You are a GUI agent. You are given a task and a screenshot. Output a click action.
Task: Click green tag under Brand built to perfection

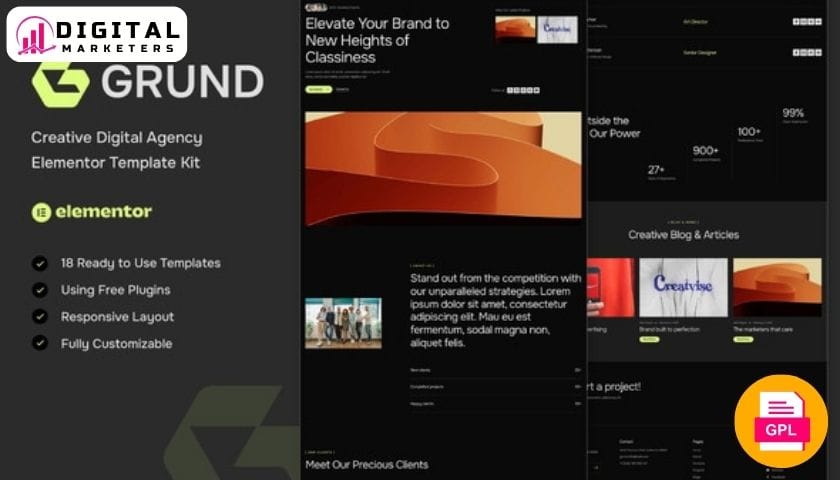[x=649, y=340]
